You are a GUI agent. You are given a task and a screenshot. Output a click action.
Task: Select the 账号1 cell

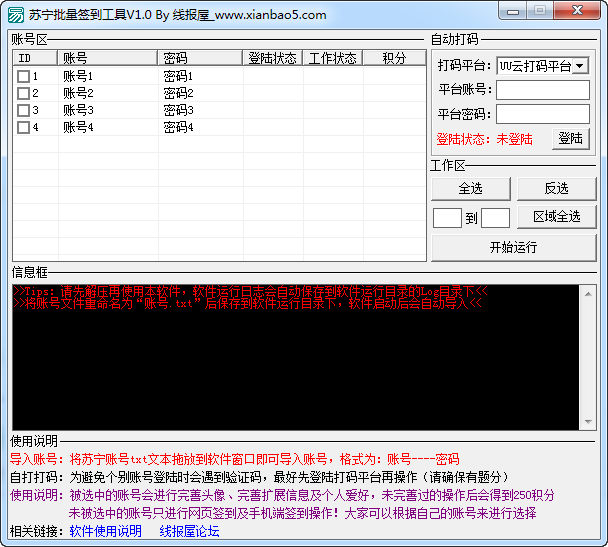point(78,76)
